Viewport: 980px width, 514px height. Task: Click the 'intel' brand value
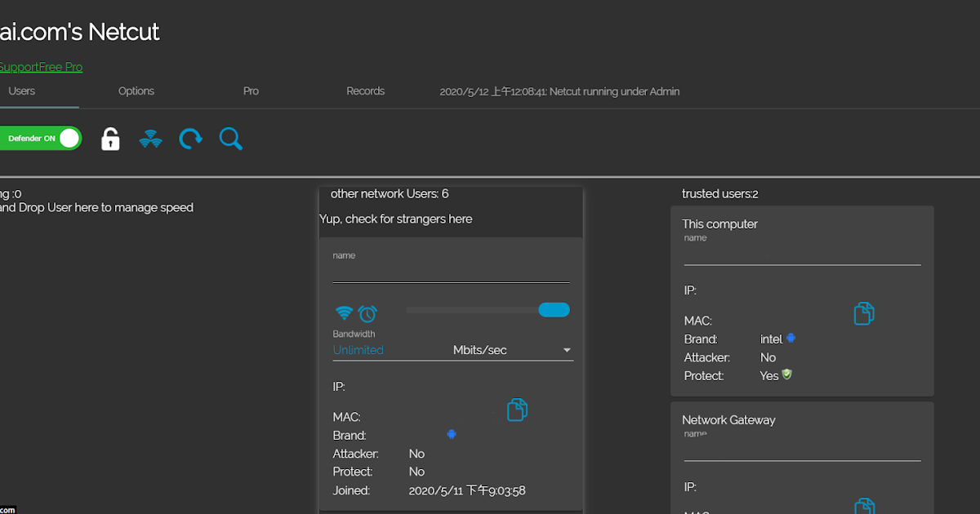pyautogui.click(x=771, y=339)
